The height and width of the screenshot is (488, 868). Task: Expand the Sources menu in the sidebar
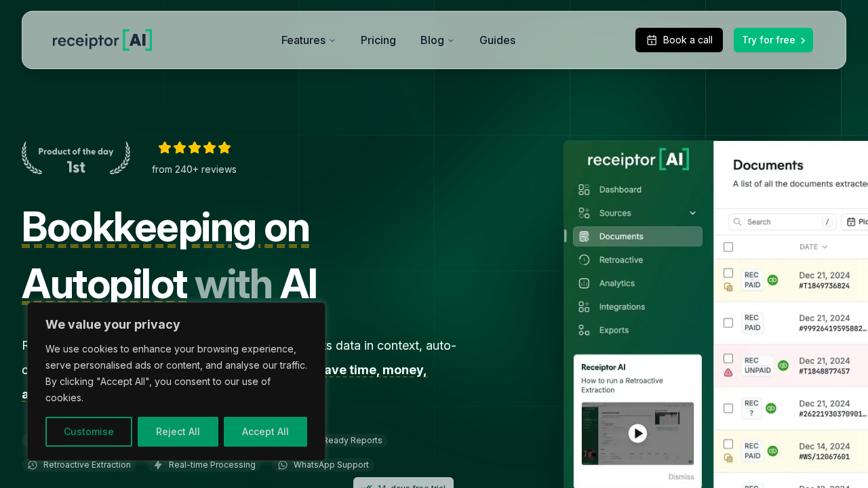click(x=692, y=213)
